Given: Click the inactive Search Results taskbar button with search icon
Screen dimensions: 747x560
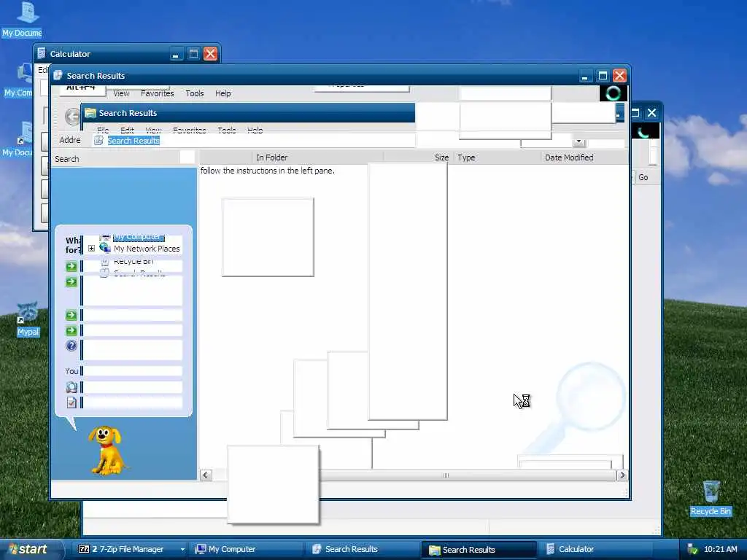Looking at the screenshot, I should 363,549.
